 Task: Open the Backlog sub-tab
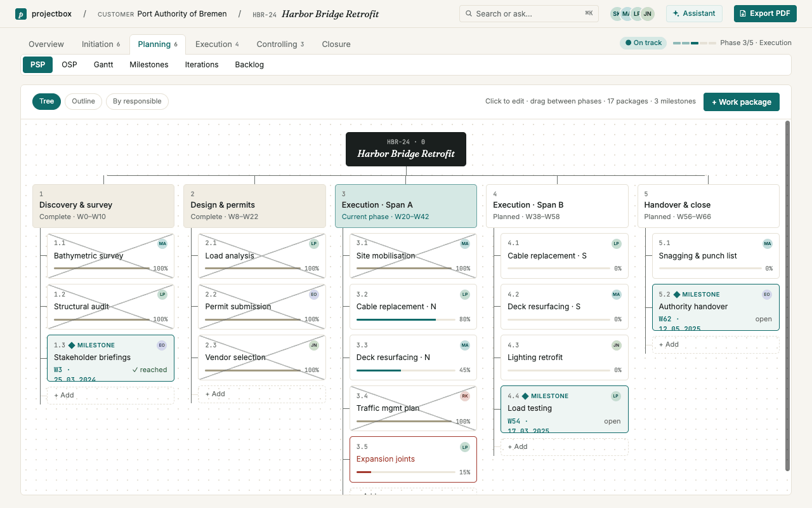tap(249, 65)
